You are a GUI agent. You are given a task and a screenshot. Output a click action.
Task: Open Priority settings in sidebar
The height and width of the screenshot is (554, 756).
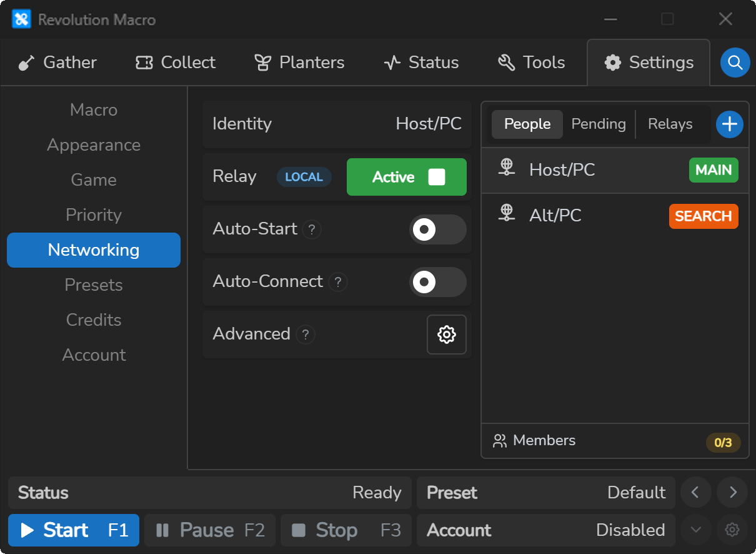[x=94, y=215]
